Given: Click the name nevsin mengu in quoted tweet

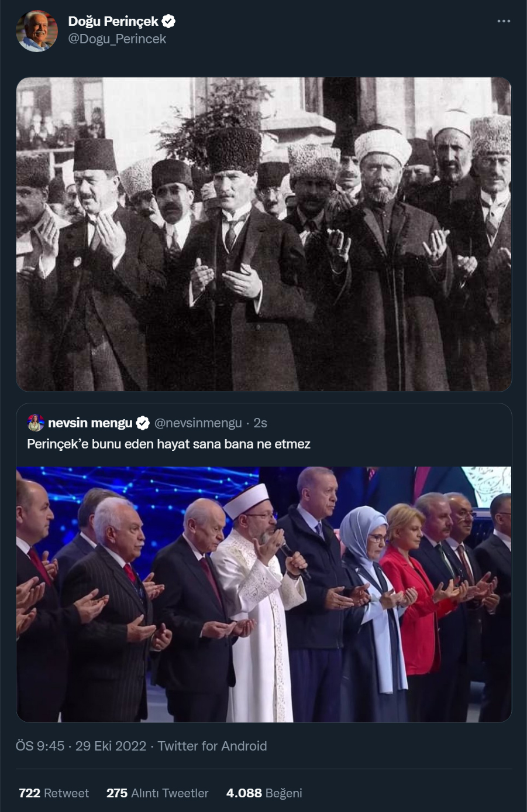Looking at the screenshot, I should (90, 423).
